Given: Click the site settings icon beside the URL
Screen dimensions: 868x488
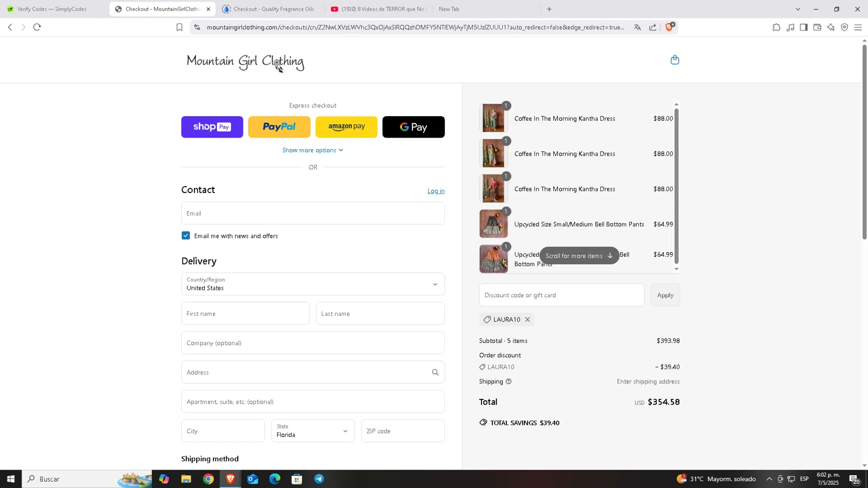Looking at the screenshot, I should [197, 27].
